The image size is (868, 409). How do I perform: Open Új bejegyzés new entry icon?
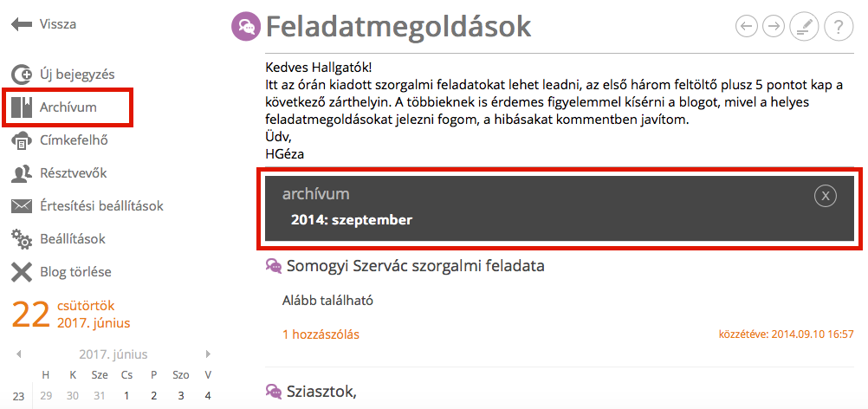[22, 75]
